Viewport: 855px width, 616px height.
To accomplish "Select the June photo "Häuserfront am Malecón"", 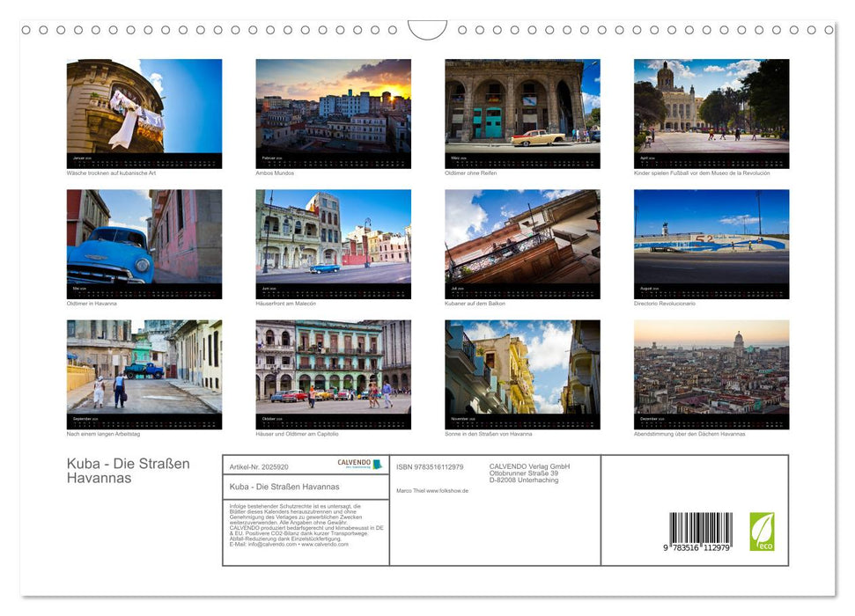I will [333, 242].
